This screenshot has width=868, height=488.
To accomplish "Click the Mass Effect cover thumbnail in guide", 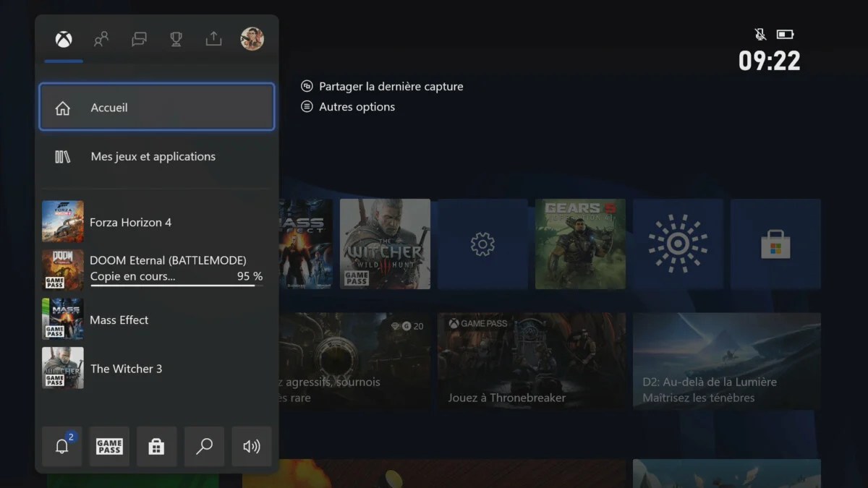I will point(63,319).
